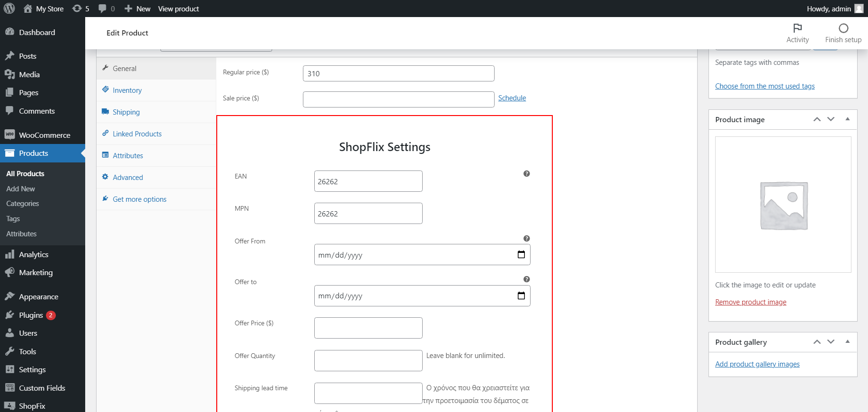Open Custom Fields menu
This screenshot has width=868, height=412.
[43, 388]
